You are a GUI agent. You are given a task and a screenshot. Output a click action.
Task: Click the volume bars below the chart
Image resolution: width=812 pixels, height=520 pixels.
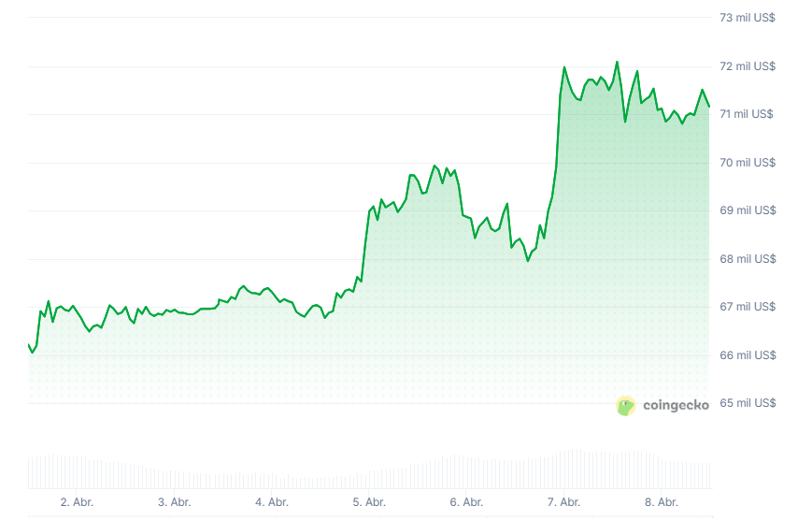[x=374, y=473]
